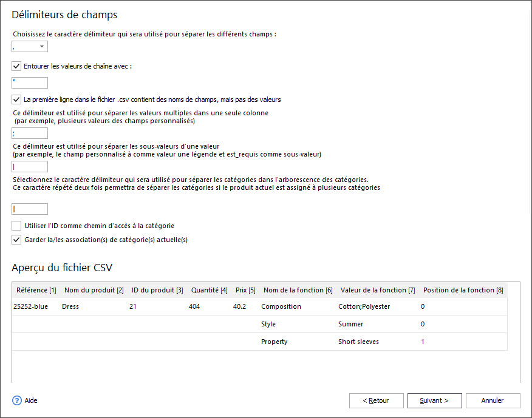Viewport: 532px width, 418px height.
Task: Click the 'Cotton;Polyester' value cell
Action: coord(364,306)
